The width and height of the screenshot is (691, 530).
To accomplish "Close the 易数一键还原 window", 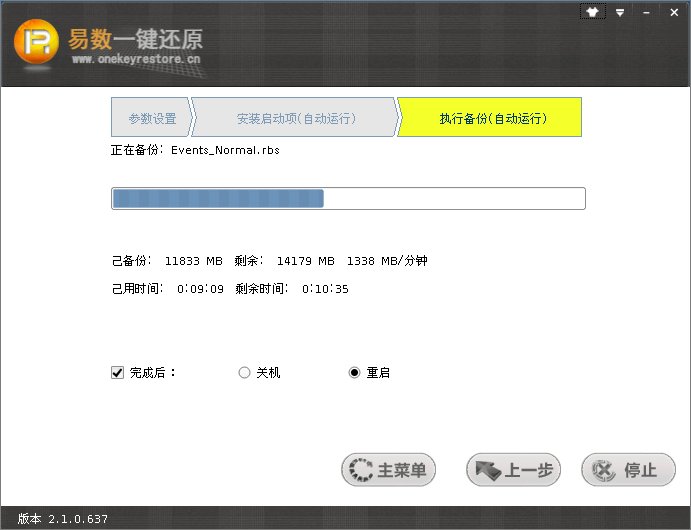I will 674,12.
